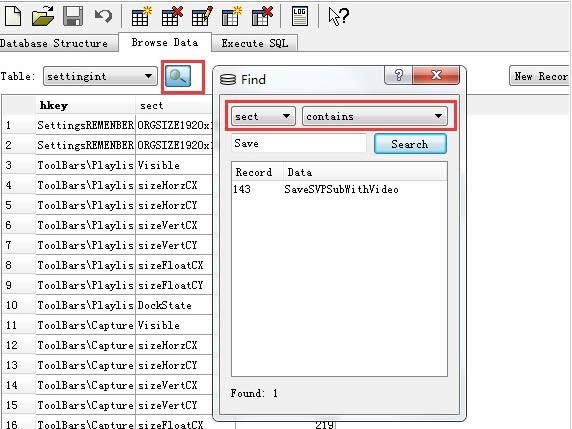
Task: Click the magnifier Find icon beside the table selector
Action: coord(178,76)
